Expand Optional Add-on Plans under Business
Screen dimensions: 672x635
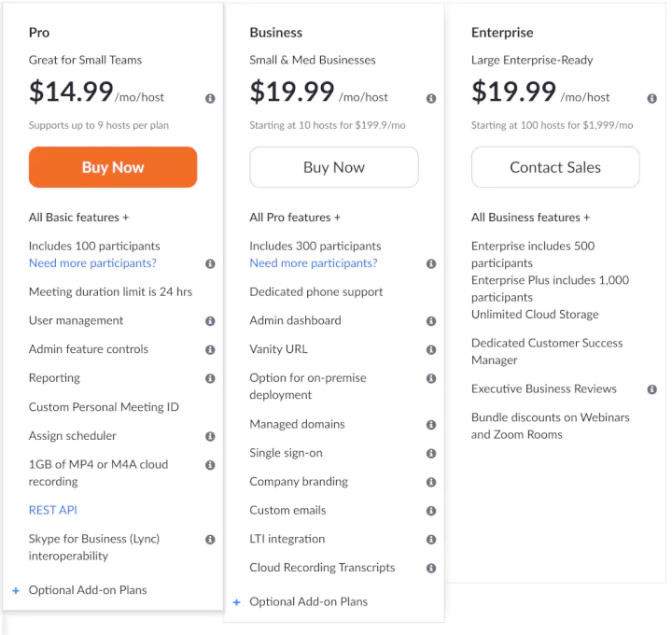308,601
